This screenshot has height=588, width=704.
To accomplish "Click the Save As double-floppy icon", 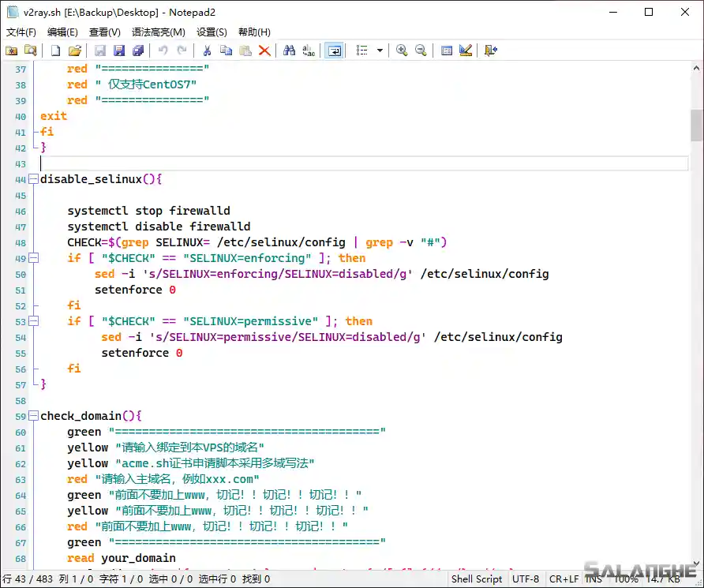I will pos(138,51).
